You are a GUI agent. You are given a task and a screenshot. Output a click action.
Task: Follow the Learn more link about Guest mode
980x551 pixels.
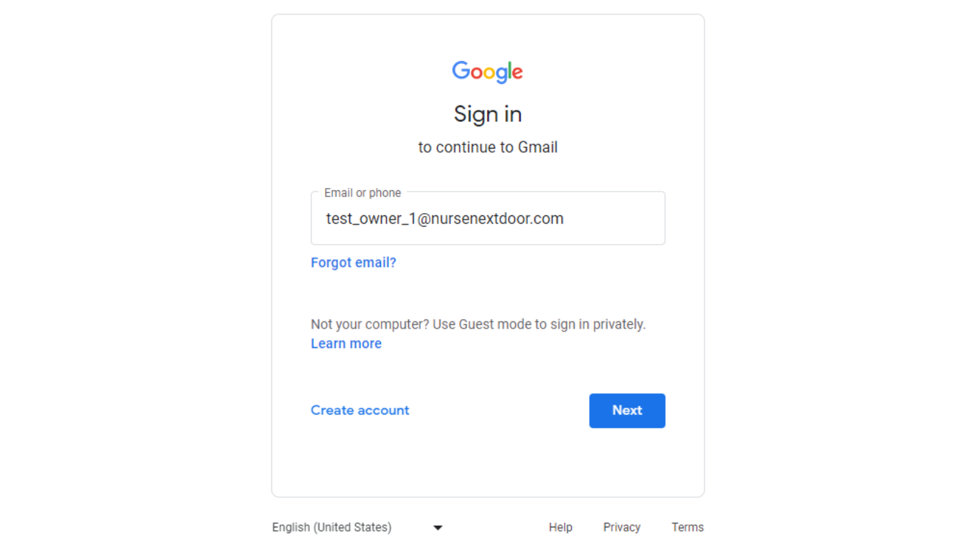coord(346,344)
